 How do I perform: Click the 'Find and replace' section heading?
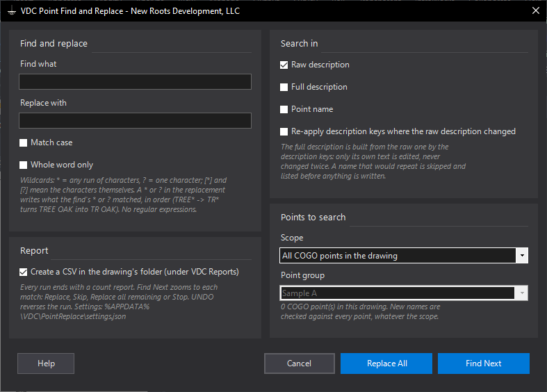54,44
